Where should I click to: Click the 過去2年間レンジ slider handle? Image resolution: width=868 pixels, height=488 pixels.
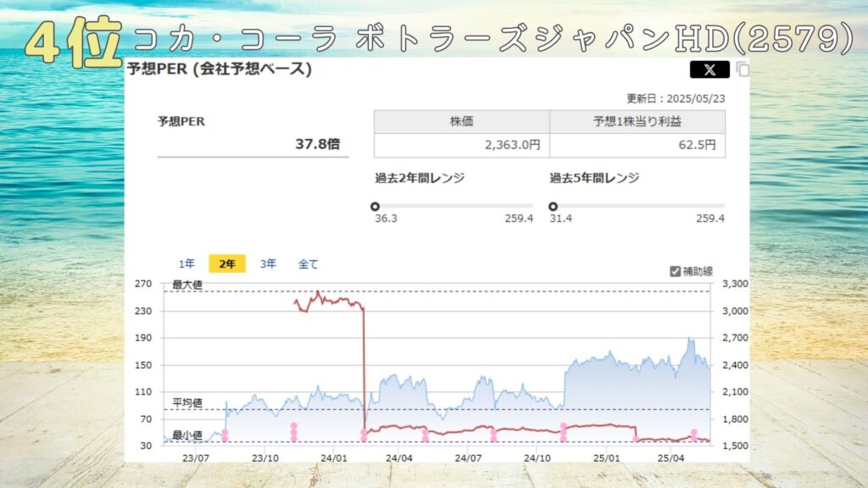click(x=376, y=206)
